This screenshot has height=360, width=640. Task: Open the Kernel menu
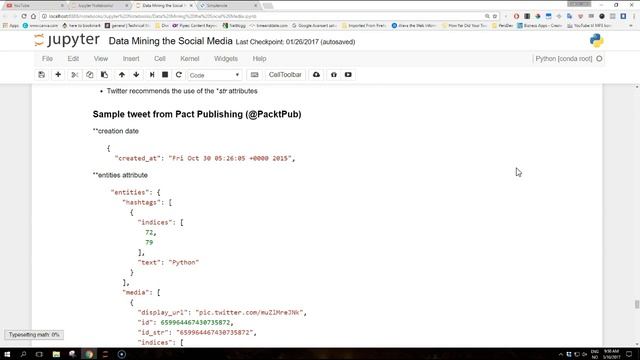click(190, 59)
